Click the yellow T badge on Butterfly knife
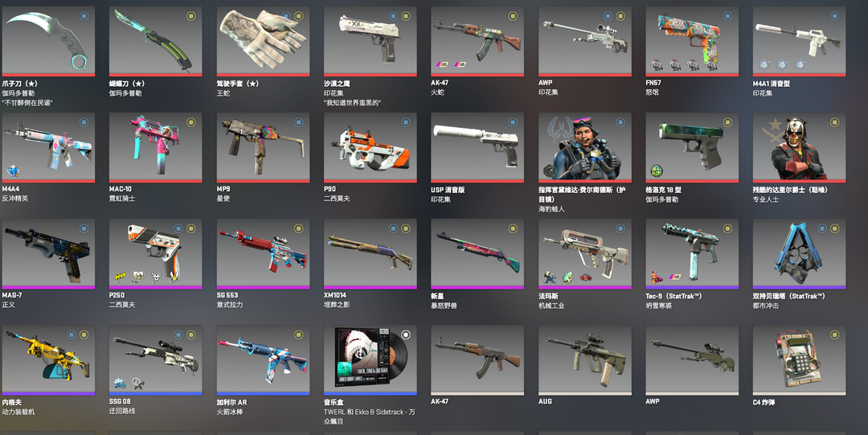The image size is (868, 435). (x=191, y=16)
